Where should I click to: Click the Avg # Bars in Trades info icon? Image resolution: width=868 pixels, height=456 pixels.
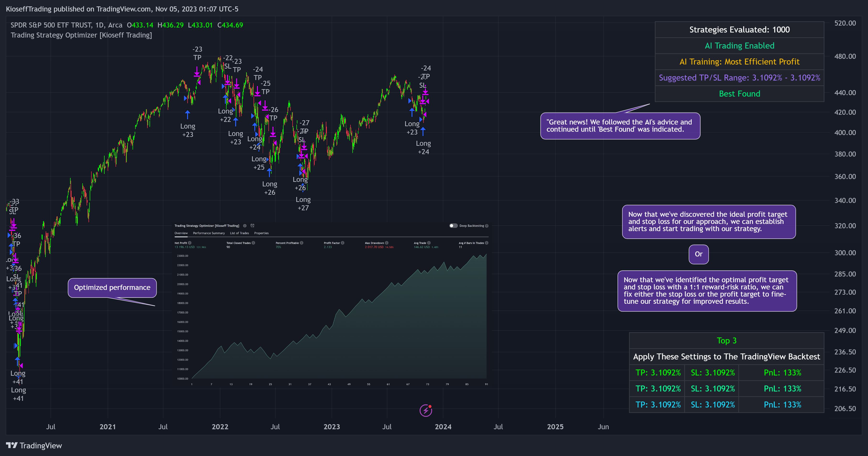click(x=487, y=243)
